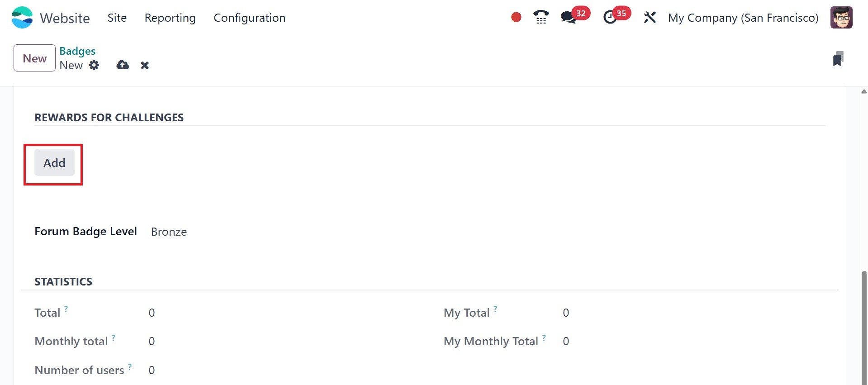Expand the Configuration menu
868x385 pixels.
[x=249, y=18]
